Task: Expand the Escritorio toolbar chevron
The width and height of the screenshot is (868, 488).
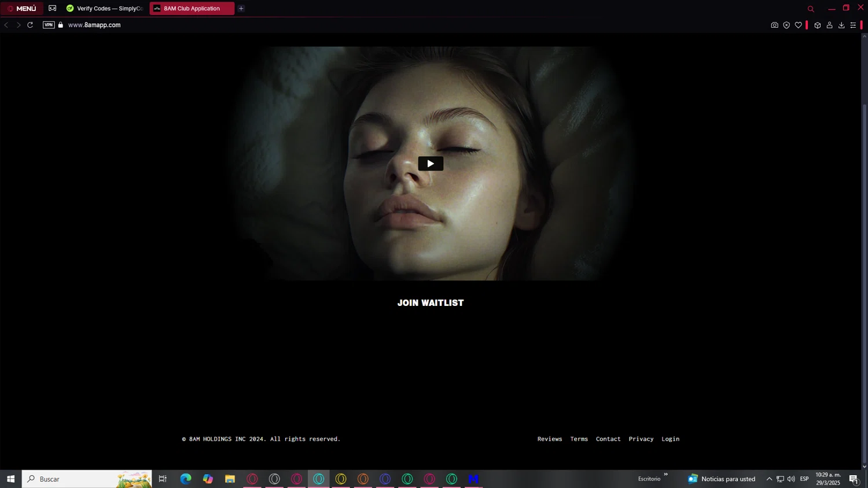Action: point(665,475)
